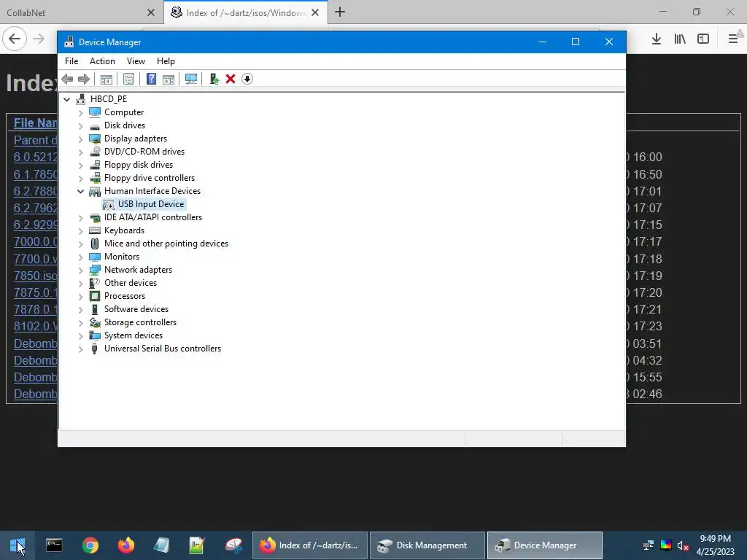Launch Firefox from the pinned taskbar icon
Image resolution: width=747 pixels, height=560 pixels.
[x=126, y=545]
